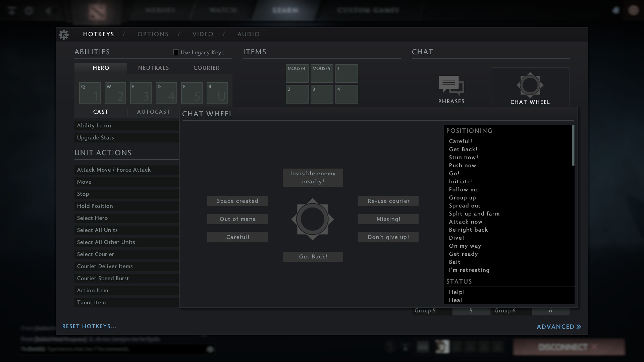This screenshot has width=644, height=362.
Task: Select the MOUSE4 item slot
Action: [x=297, y=73]
